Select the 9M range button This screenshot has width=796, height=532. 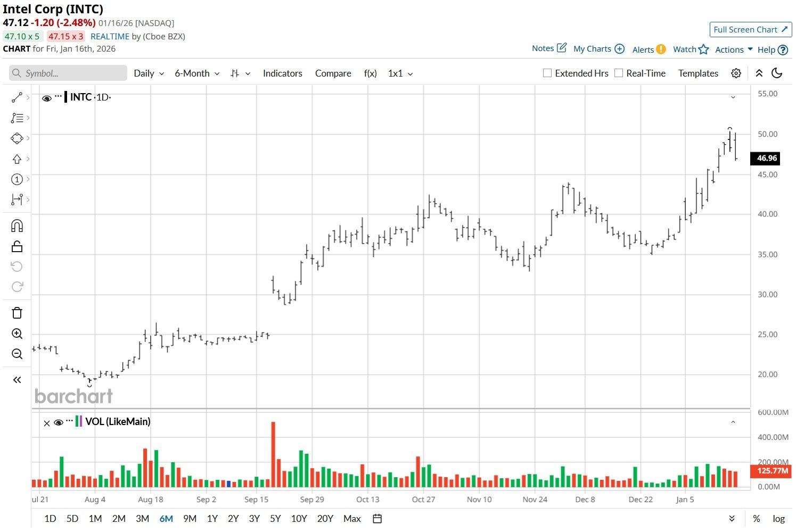point(190,519)
